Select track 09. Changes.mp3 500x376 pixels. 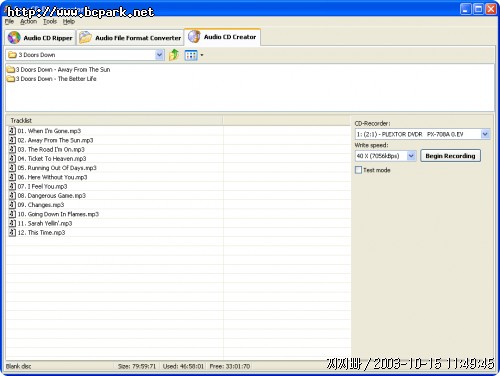[x=41, y=205]
